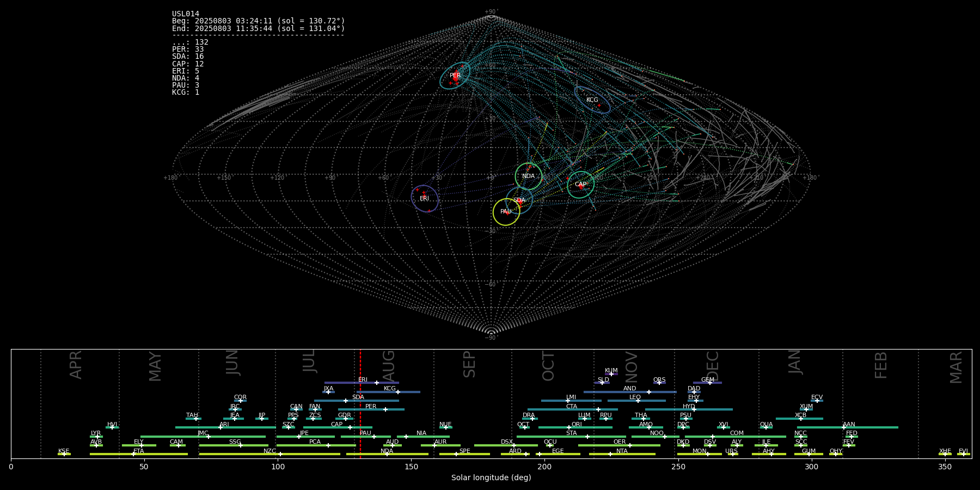Click the SPE shower label in timeline
The image size is (980, 490).
(464, 451)
